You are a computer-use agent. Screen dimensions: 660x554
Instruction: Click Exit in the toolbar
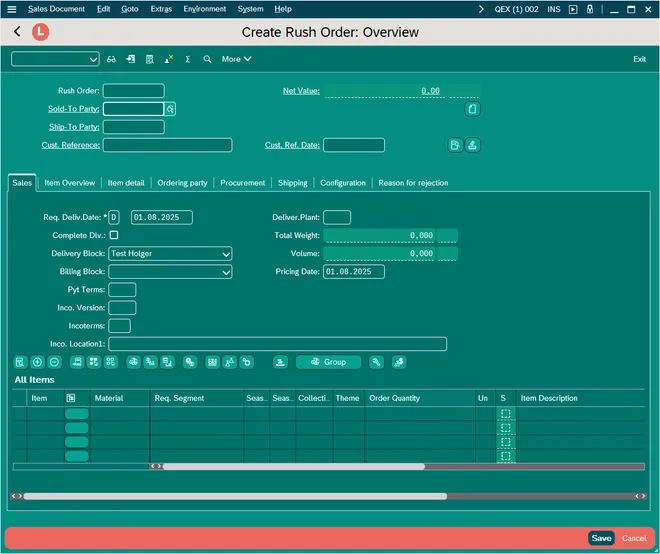coord(639,59)
